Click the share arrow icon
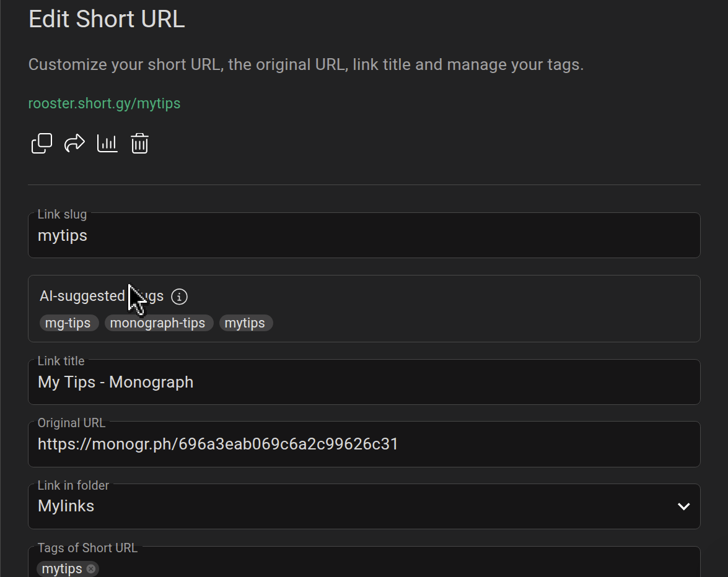This screenshot has height=577, width=728. 74,144
